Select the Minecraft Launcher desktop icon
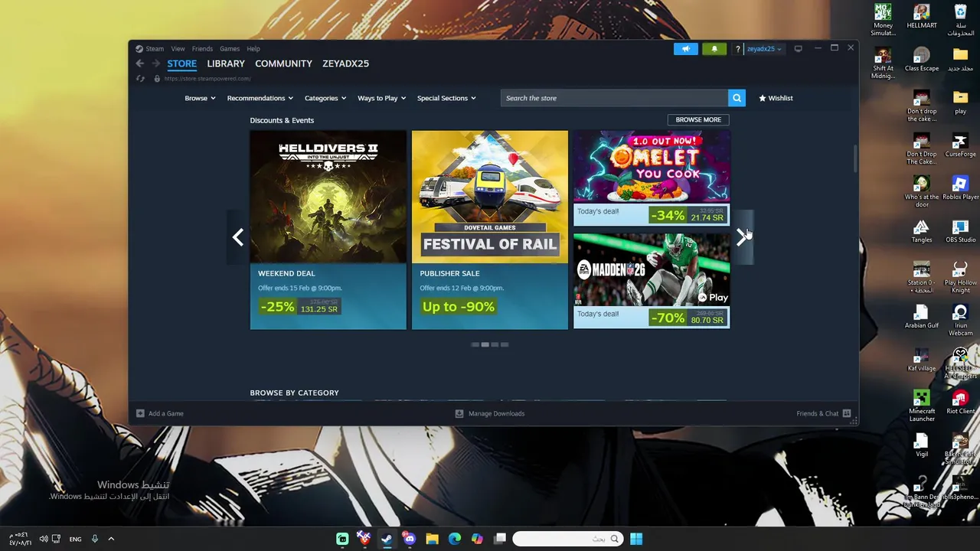This screenshot has width=980, height=551. (922, 406)
